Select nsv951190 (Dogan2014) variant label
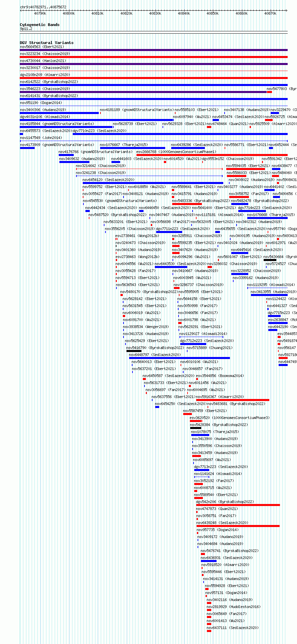Screen dimensions: 297x644 (x=41, y=103)
